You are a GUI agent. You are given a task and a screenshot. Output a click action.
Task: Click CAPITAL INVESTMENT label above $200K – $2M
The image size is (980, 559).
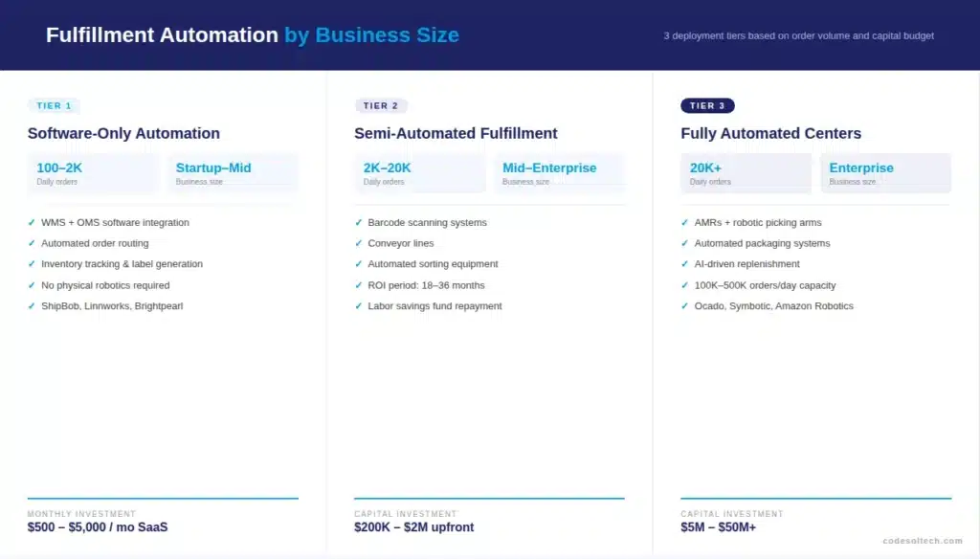406,514
